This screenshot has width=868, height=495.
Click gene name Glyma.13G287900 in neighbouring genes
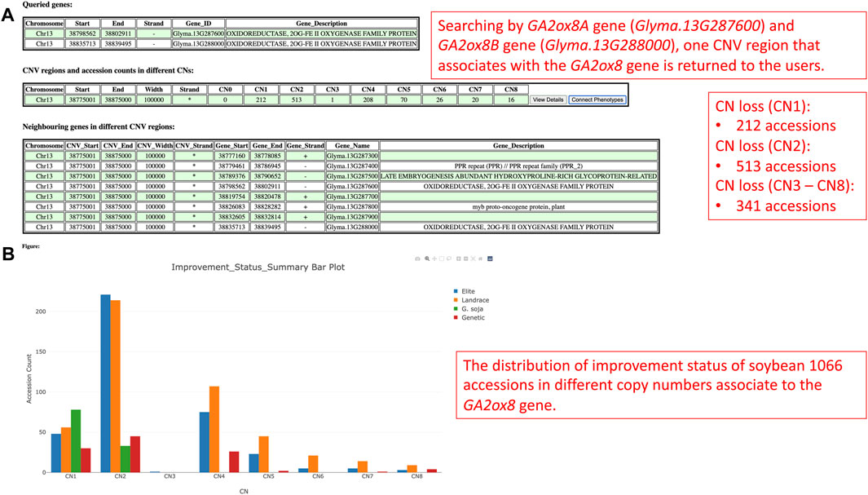[352, 217]
